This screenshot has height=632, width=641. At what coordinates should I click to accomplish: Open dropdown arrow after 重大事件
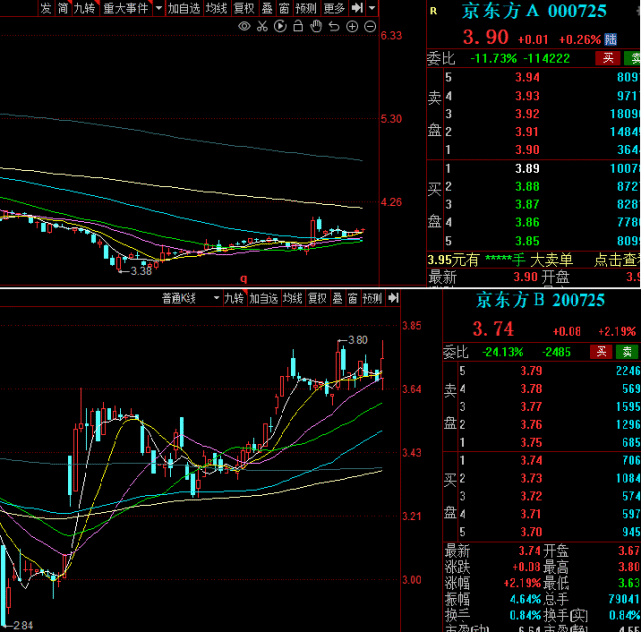pyautogui.click(x=159, y=8)
